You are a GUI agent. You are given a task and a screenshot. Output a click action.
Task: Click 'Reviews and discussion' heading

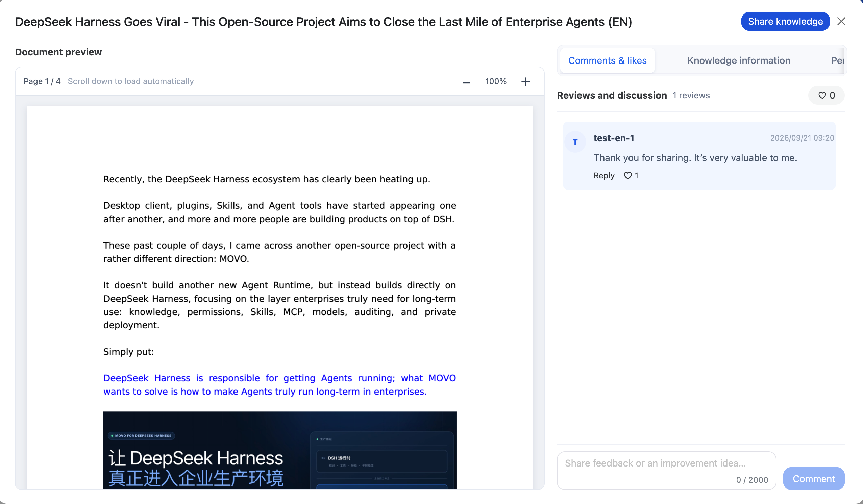(612, 95)
